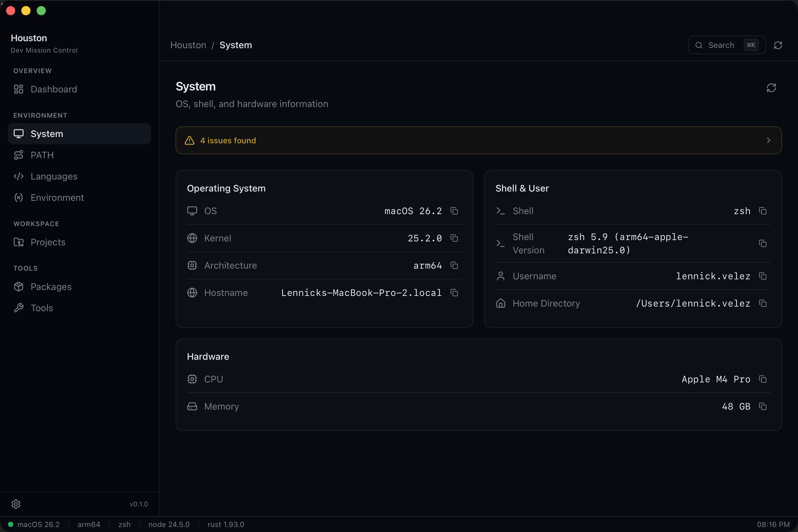Click the Packages icon in sidebar

click(19, 287)
